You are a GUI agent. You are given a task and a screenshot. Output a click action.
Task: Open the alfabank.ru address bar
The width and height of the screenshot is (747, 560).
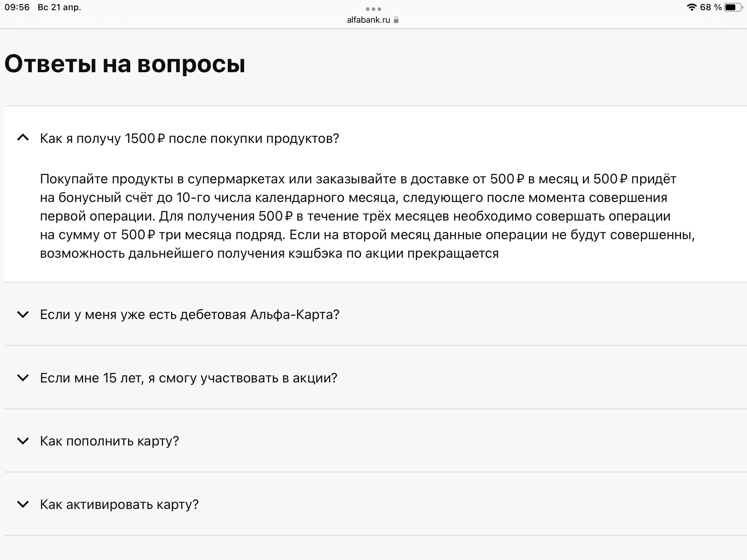coord(368,20)
